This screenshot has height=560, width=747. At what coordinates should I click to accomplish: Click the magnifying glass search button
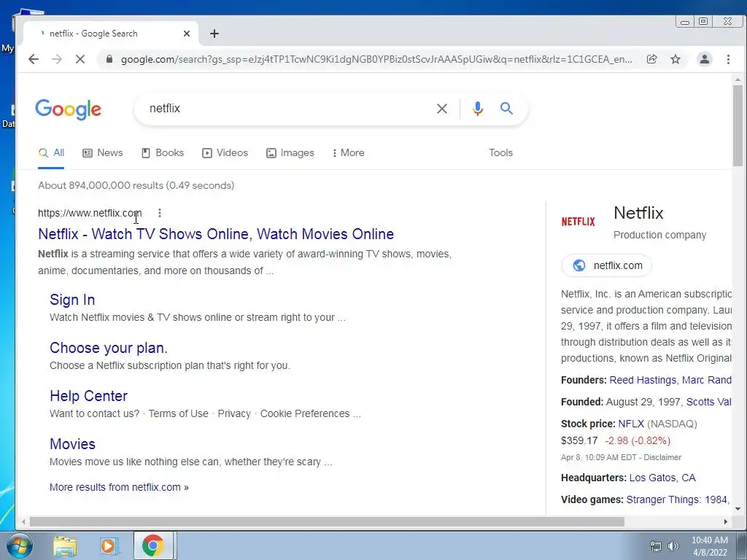[506, 109]
